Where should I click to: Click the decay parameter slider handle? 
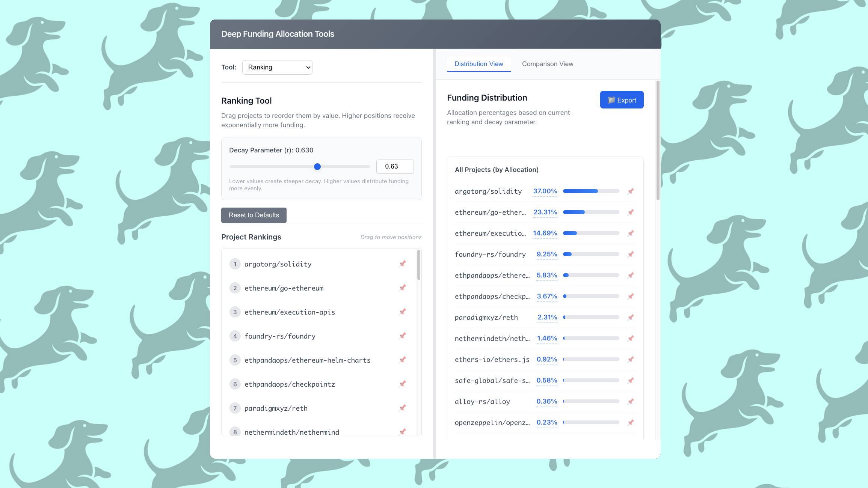coord(317,167)
